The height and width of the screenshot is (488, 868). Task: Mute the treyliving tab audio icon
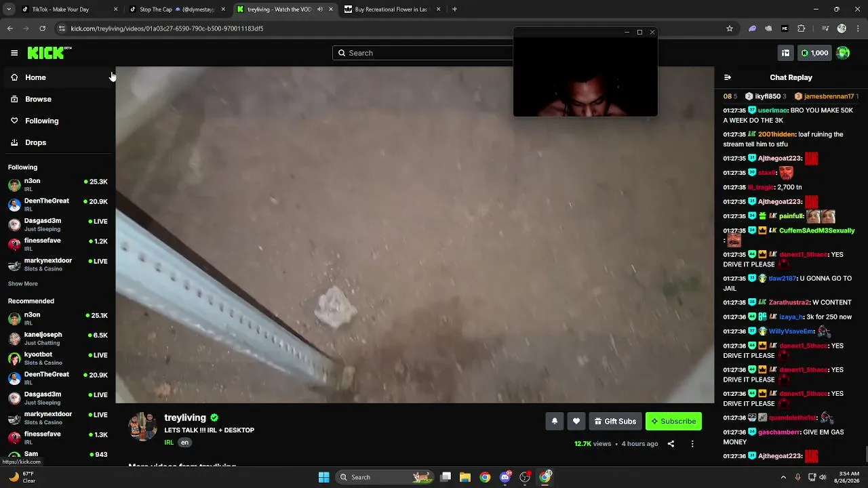pyautogui.click(x=320, y=9)
